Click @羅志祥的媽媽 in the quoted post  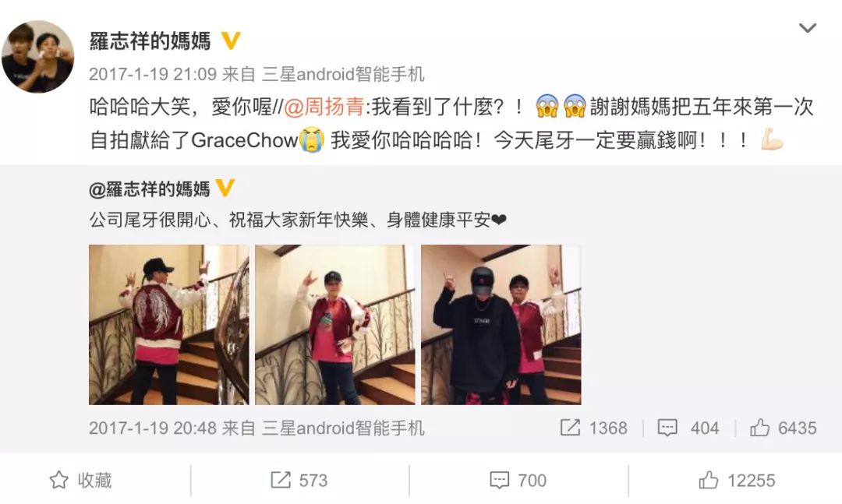150,189
